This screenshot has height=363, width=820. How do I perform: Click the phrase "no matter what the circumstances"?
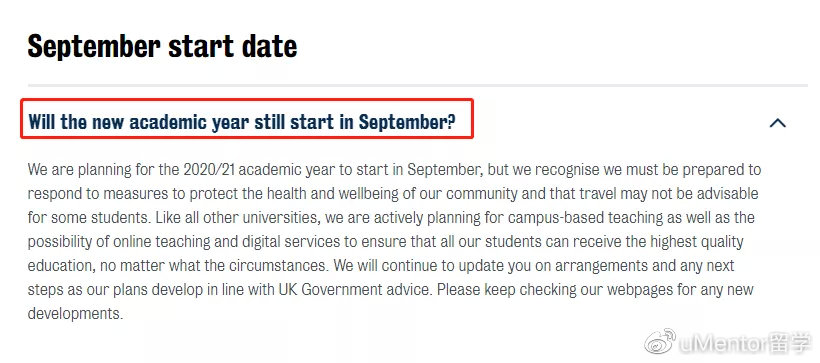(214, 266)
